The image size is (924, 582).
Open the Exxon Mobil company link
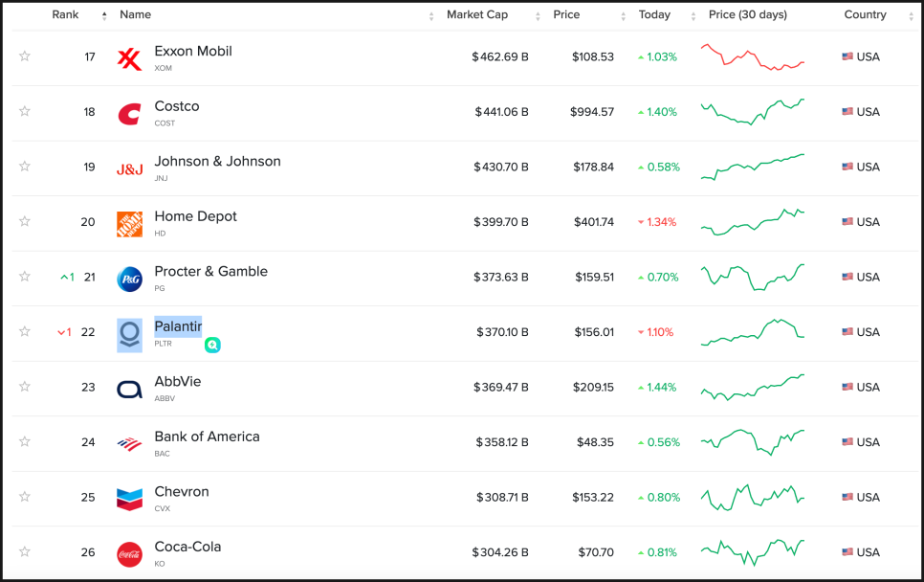coord(193,52)
